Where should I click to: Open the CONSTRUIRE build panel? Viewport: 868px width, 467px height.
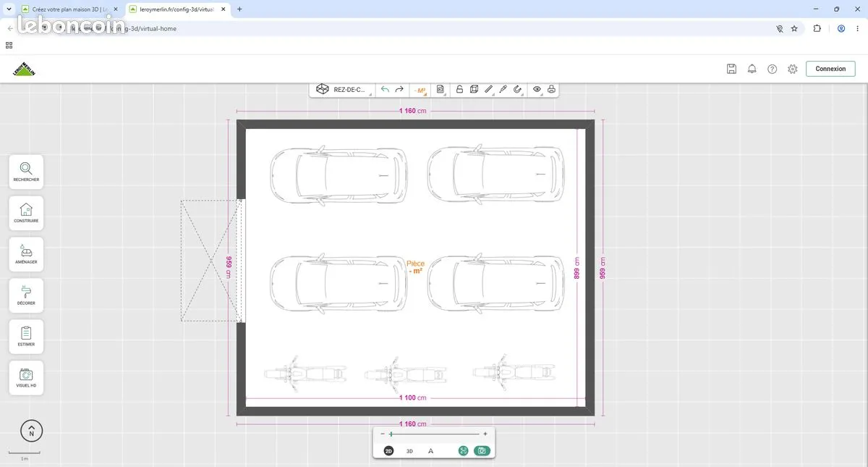(x=26, y=213)
